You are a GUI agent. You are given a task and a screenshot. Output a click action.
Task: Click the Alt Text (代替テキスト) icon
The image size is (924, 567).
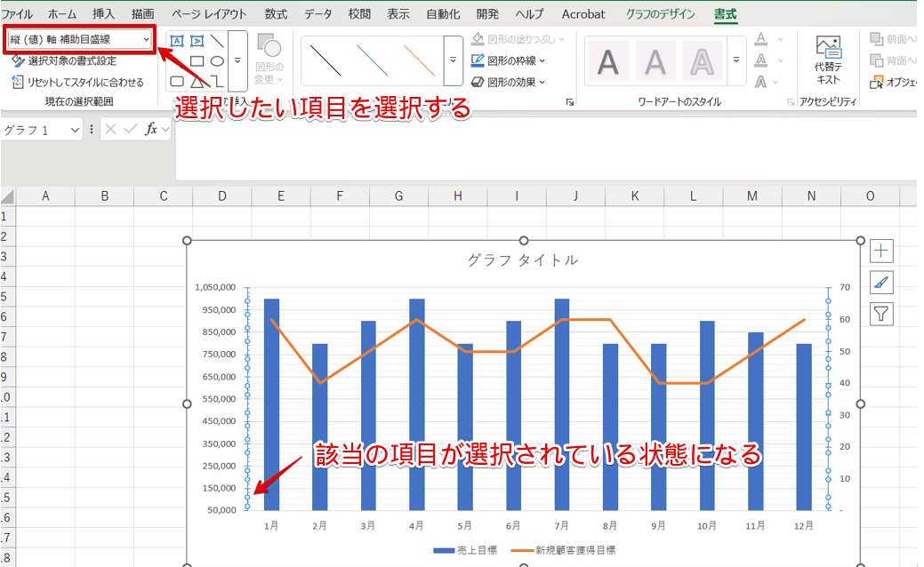(827, 60)
